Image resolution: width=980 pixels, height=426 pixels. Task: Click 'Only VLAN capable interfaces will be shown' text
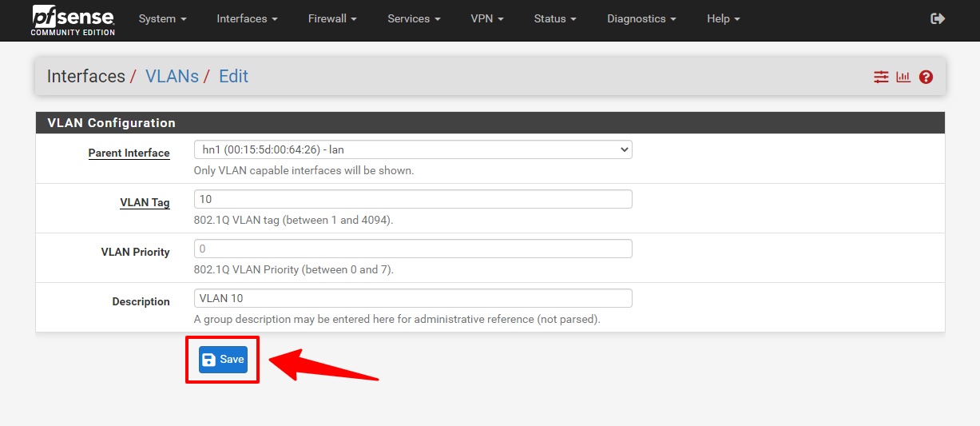(x=304, y=170)
